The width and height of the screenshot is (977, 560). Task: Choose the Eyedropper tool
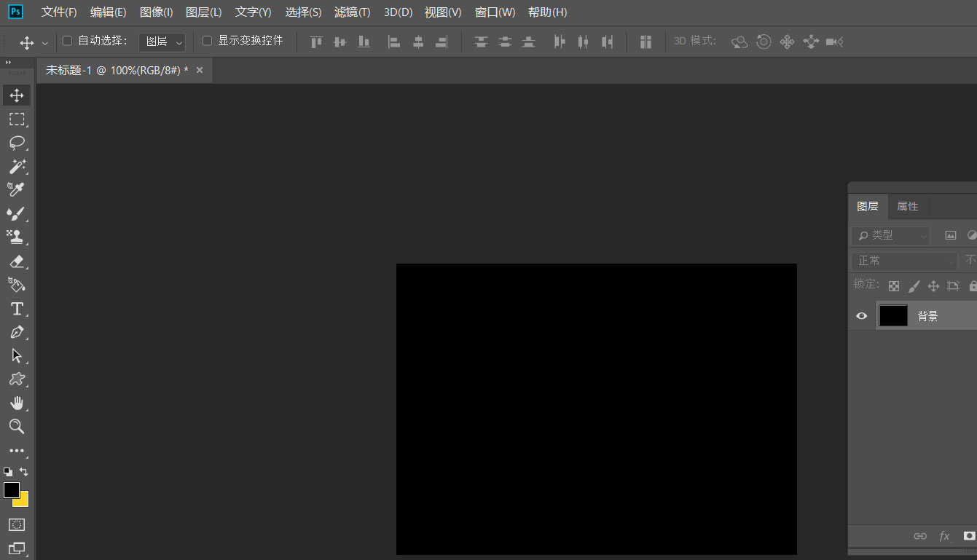(x=16, y=190)
